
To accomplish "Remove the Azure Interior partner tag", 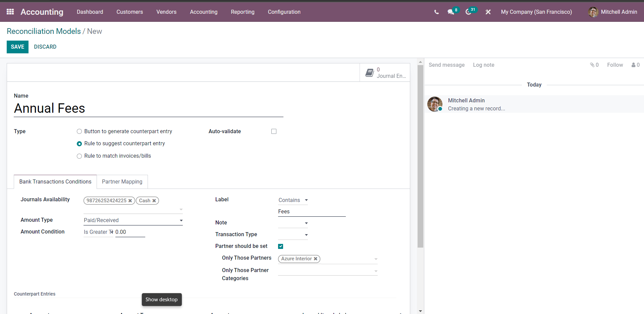I will pyautogui.click(x=316, y=259).
